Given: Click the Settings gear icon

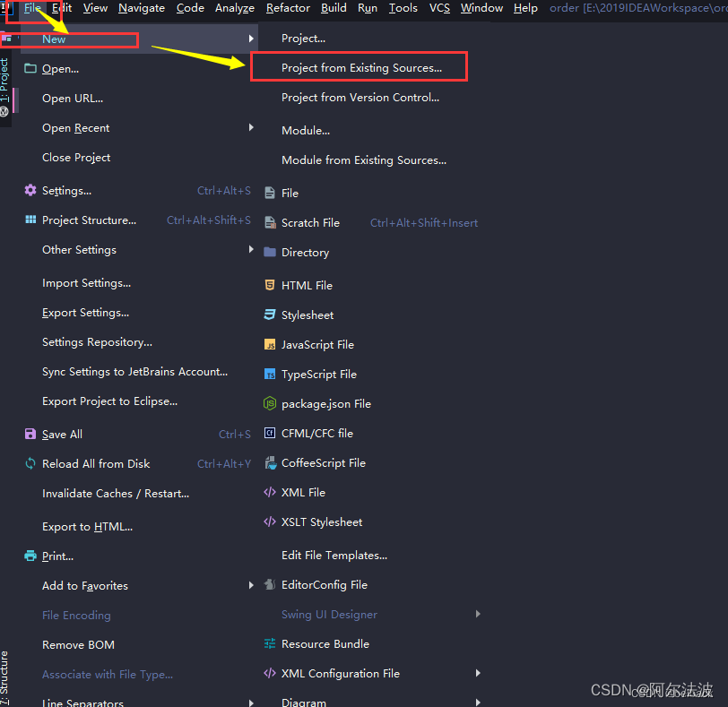Looking at the screenshot, I should click(30, 190).
